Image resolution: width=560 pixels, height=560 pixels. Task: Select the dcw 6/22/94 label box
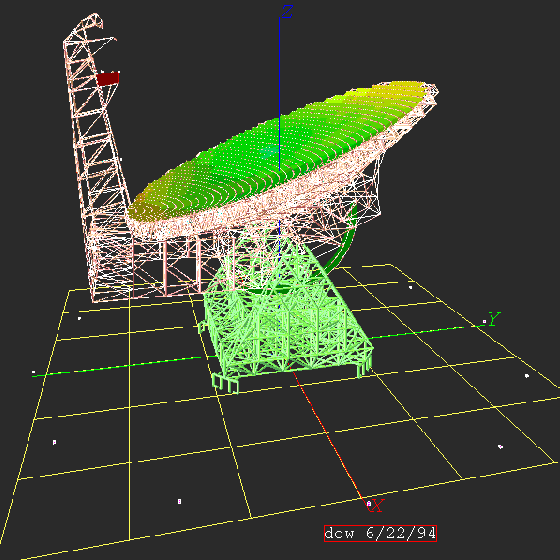point(380,533)
